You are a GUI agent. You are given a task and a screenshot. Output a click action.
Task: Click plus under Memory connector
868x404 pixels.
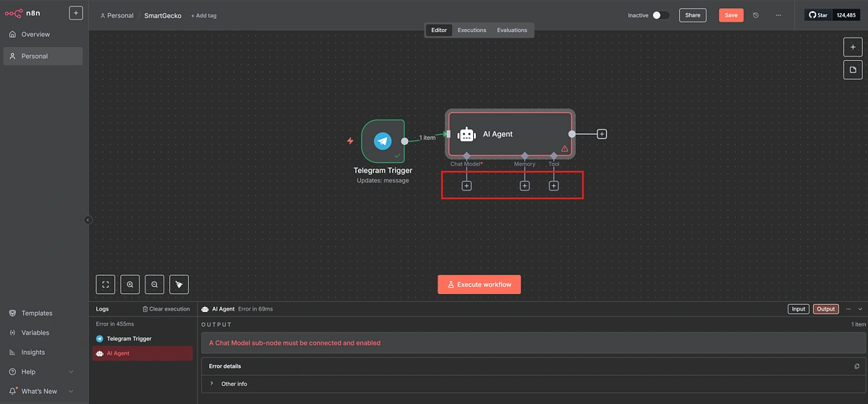pos(525,186)
